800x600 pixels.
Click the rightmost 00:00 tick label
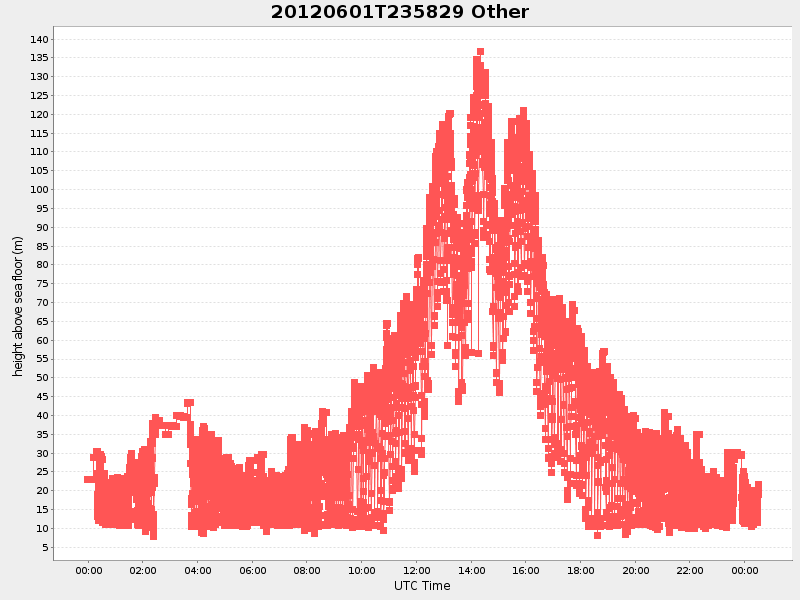pyautogui.click(x=745, y=572)
